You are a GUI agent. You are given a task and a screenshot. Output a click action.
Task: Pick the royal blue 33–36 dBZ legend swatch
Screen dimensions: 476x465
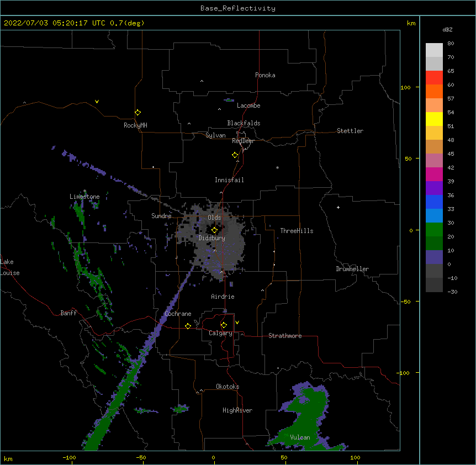coord(434,202)
